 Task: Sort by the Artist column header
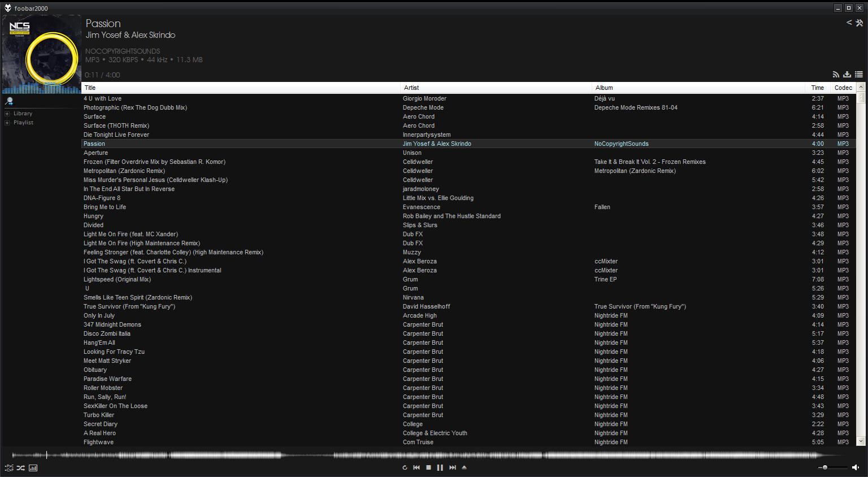click(496, 88)
